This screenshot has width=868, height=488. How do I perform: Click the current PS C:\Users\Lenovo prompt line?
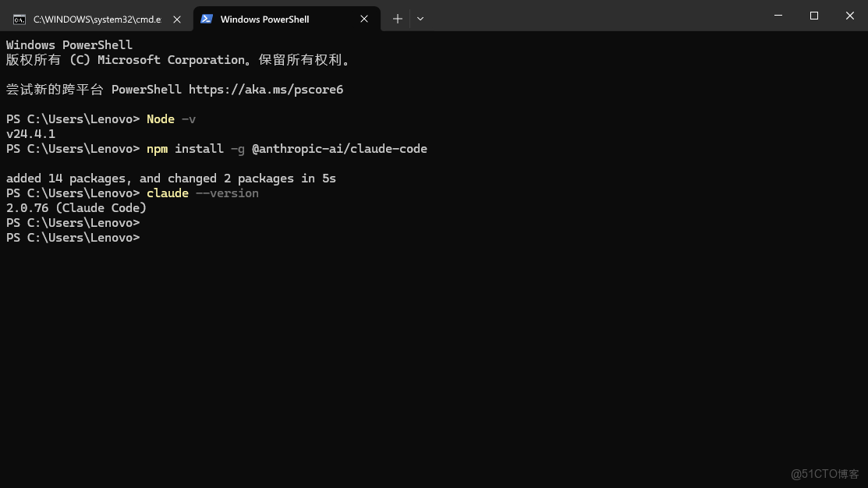73,237
